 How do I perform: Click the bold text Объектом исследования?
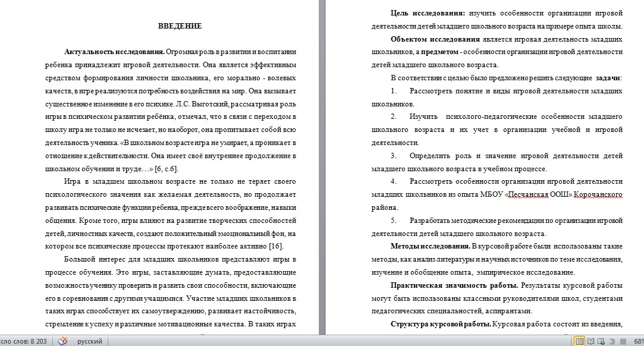coord(435,39)
